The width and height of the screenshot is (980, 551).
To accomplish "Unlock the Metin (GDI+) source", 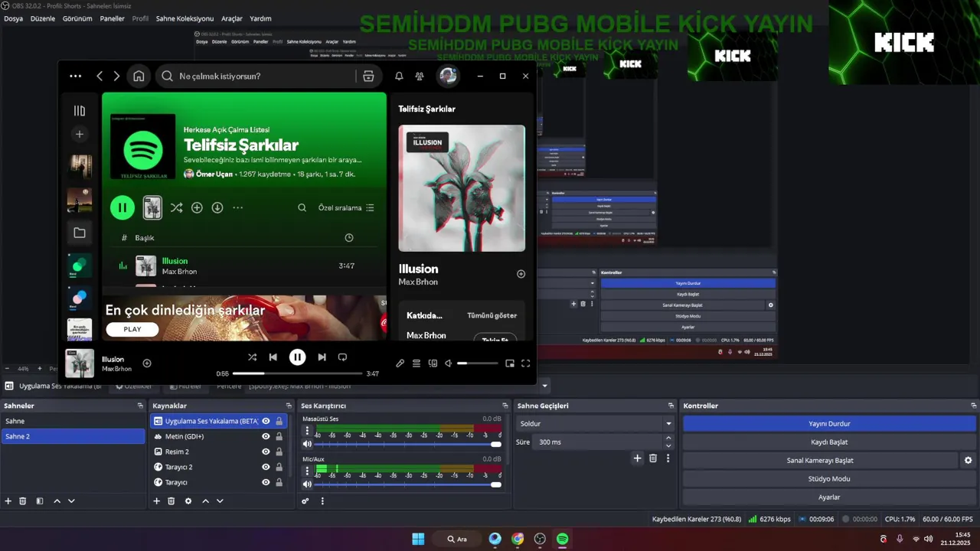I will pyautogui.click(x=279, y=436).
